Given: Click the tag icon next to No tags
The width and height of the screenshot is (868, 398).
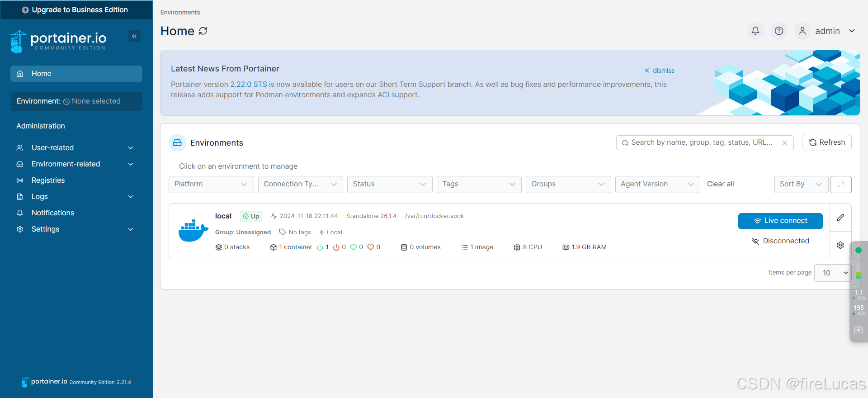Looking at the screenshot, I should [283, 232].
